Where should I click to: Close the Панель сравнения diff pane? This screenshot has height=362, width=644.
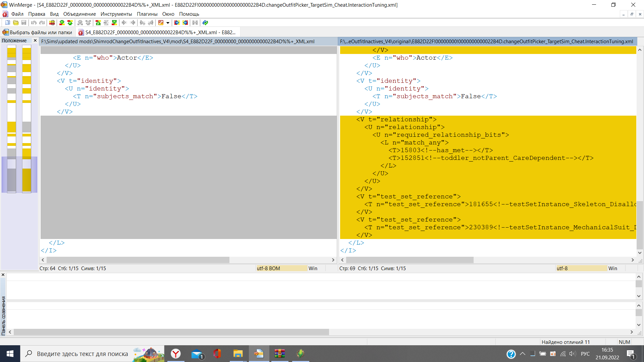click(3, 275)
